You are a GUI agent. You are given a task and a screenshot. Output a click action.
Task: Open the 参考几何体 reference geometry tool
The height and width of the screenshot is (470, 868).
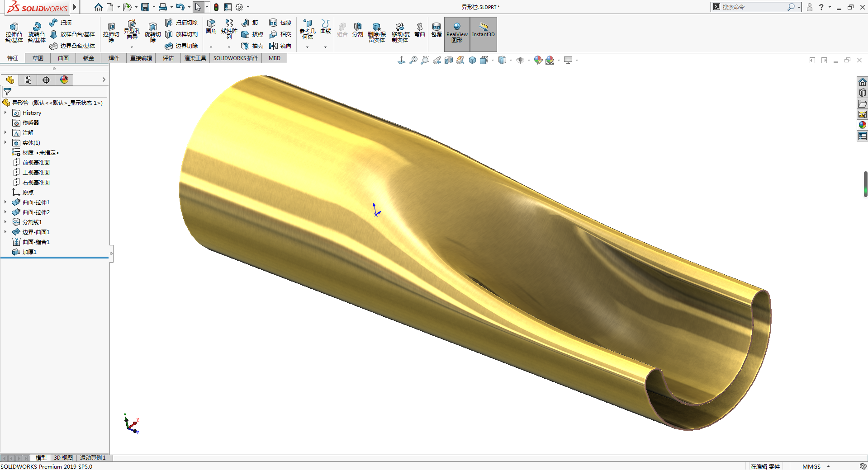(x=308, y=29)
